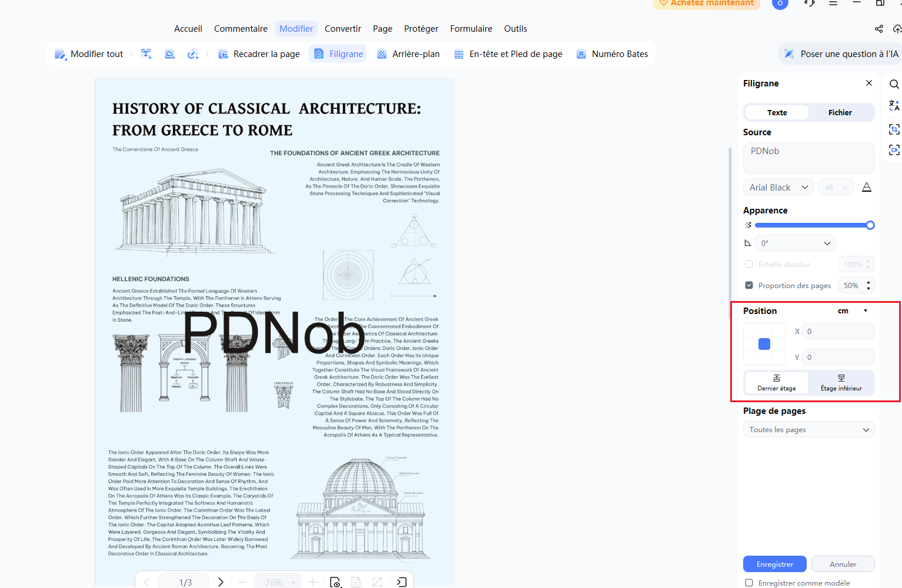Click the Enregistrer button
Screen dimensions: 902x588
click(775, 564)
